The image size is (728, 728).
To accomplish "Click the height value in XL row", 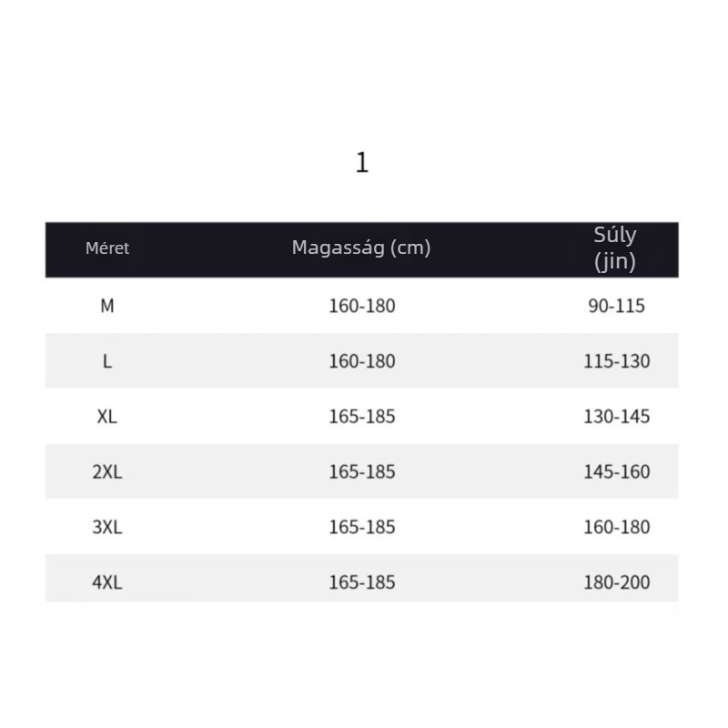I will pyautogui.click(x=362, y=417).
